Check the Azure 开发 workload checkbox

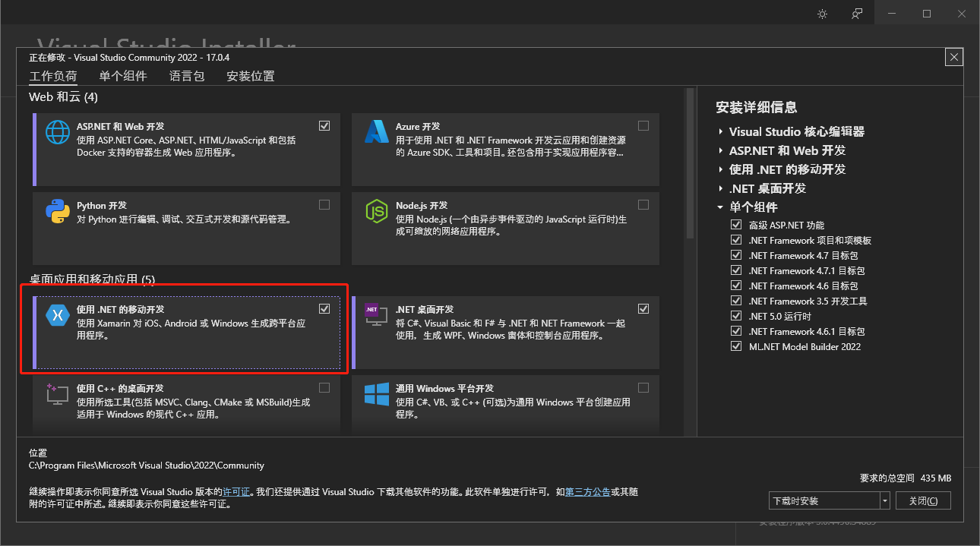[x=643, y=125]
